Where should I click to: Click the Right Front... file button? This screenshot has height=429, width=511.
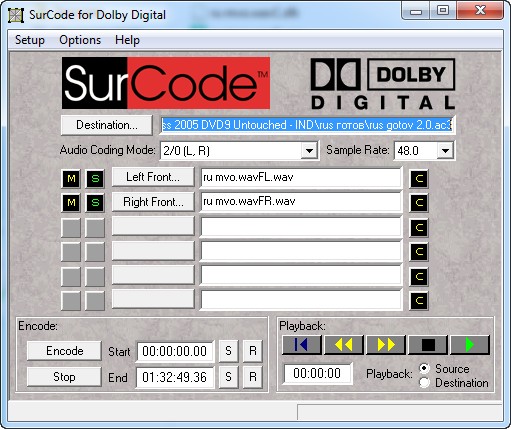click(153, 202)
